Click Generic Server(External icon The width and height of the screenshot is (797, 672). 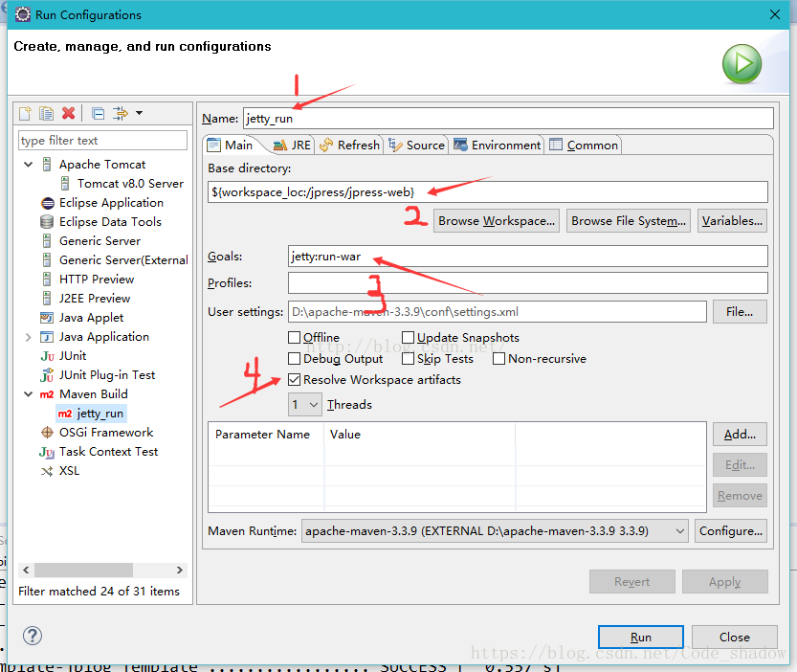pos(47,260)
